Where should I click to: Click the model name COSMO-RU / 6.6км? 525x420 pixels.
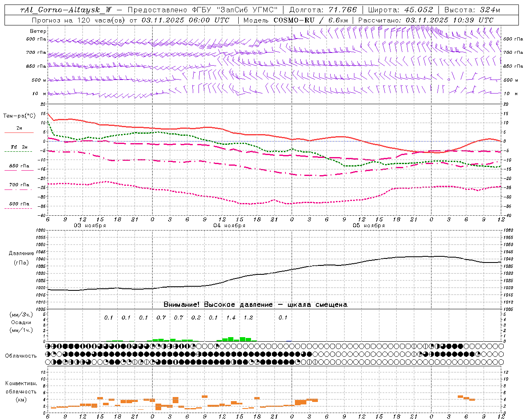311,20
